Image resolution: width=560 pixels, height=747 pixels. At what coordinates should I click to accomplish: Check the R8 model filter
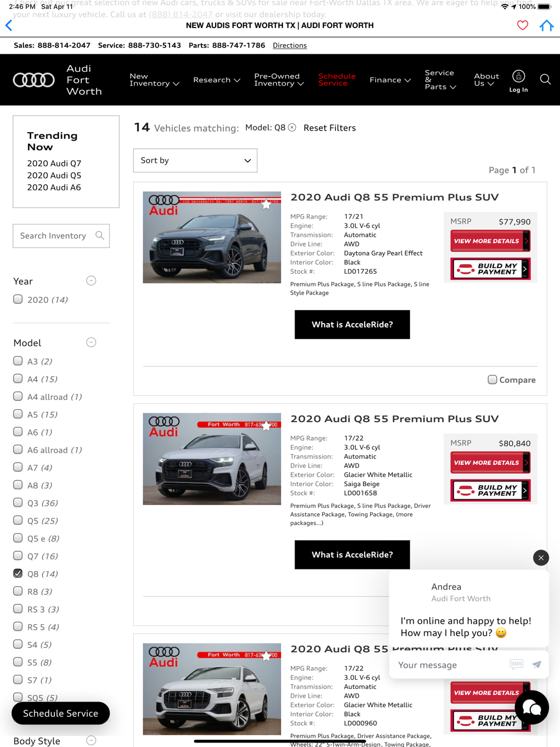coord(18,591)
